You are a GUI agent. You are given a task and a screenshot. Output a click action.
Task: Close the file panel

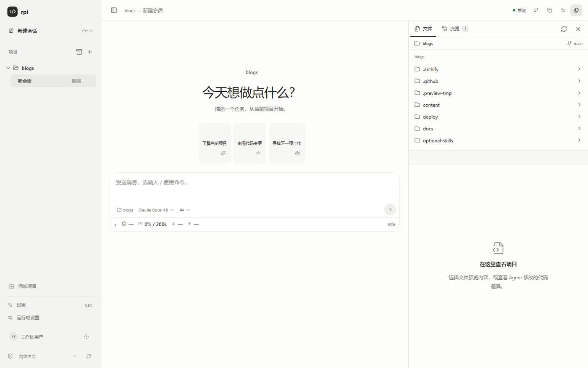(x=578, y=29)
